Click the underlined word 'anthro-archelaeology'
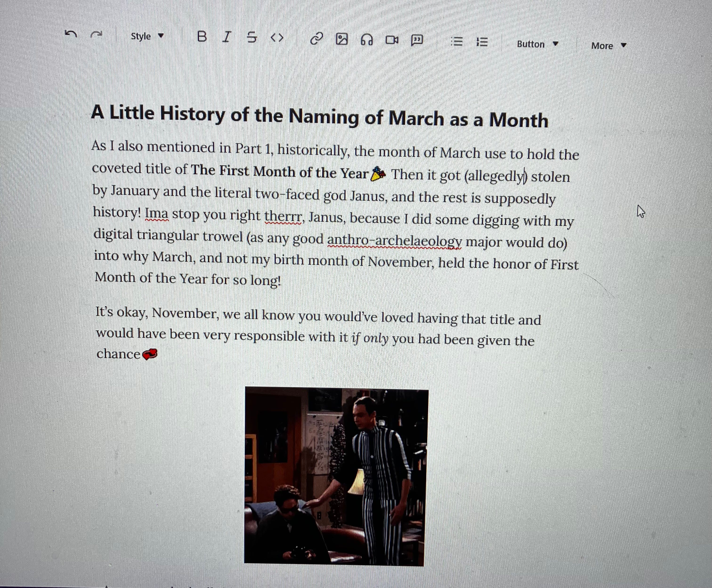This screenshot has height=588, width=712. tap(394, 241)
